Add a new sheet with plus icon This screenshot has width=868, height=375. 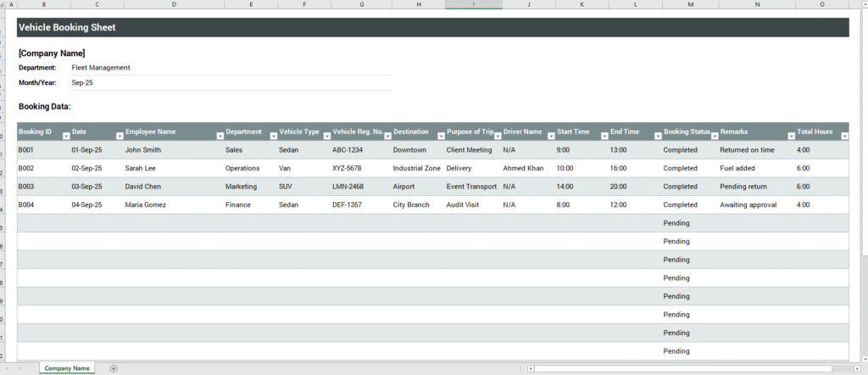[114, 368]
